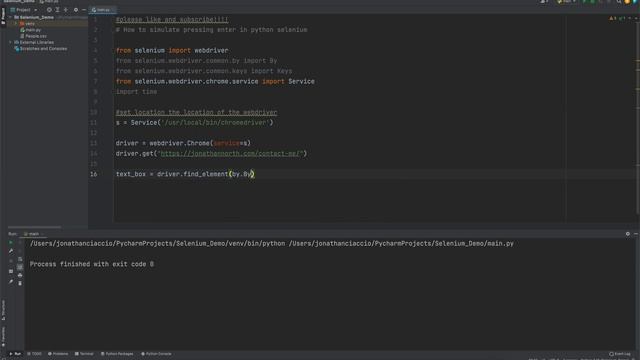This screenshot has height=360, width=640.
Task: Open the Terminal tool window
Action: click(84, 354)
